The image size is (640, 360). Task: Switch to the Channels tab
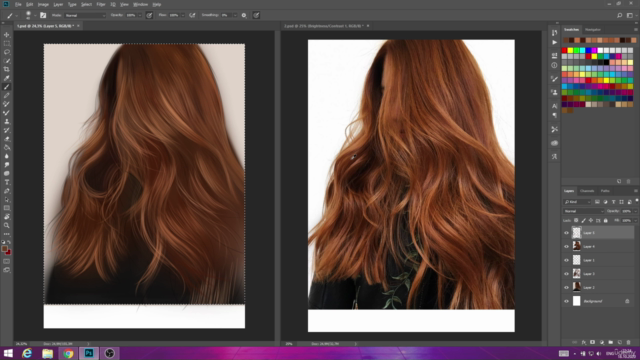pos(587,191)
